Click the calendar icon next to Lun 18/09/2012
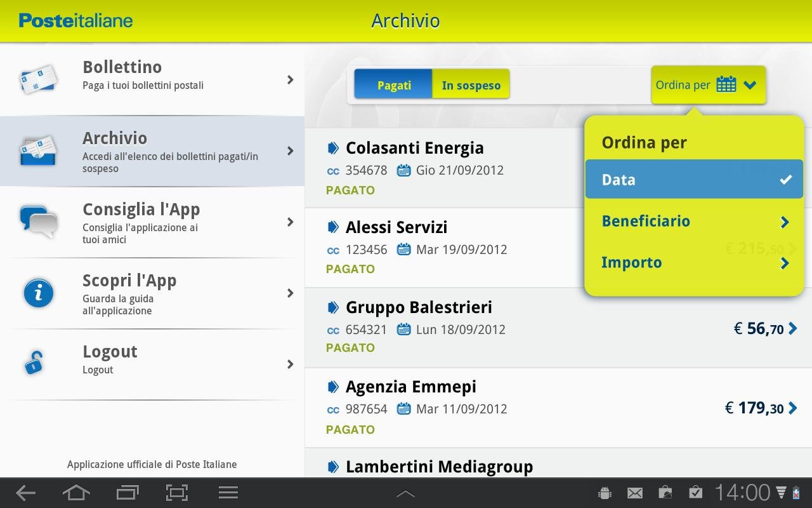Screen dimensions: 812x508 coord(403,329)
